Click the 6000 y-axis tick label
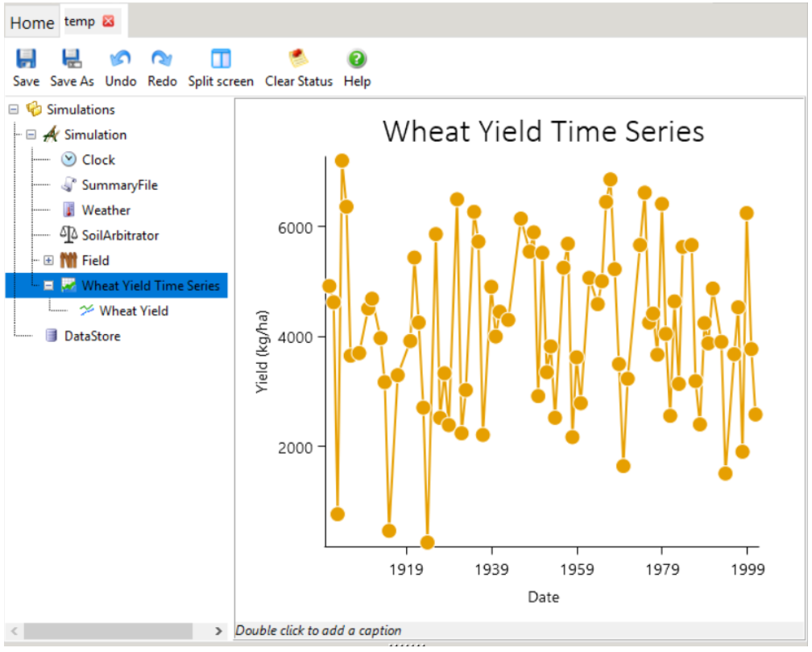 click(x=295, y=229)
